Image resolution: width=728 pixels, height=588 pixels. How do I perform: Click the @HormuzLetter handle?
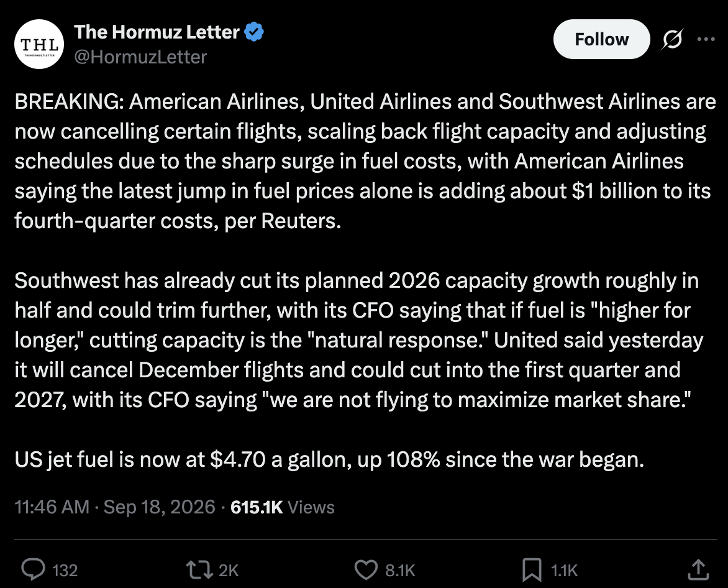[140, 57]
